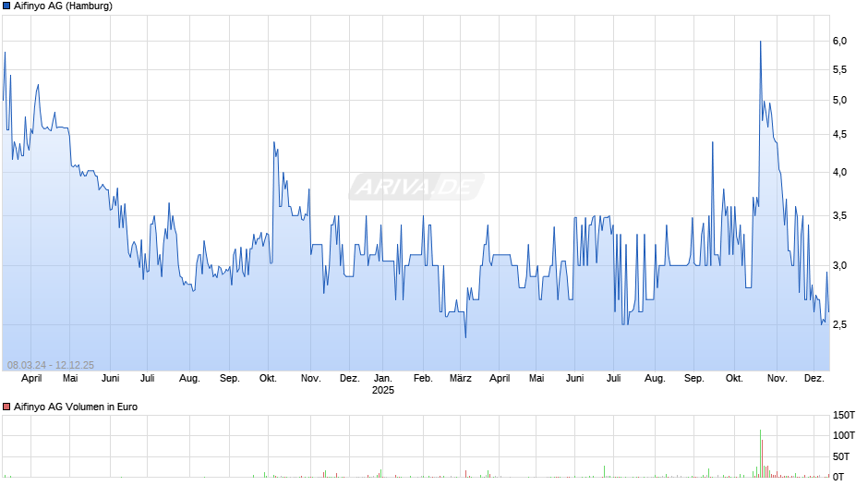The width and height of the screenshot is (868, 486).
Task: Click the 'Aifinyo AG Volumen in Euro' label
Action: coord(76,407)
